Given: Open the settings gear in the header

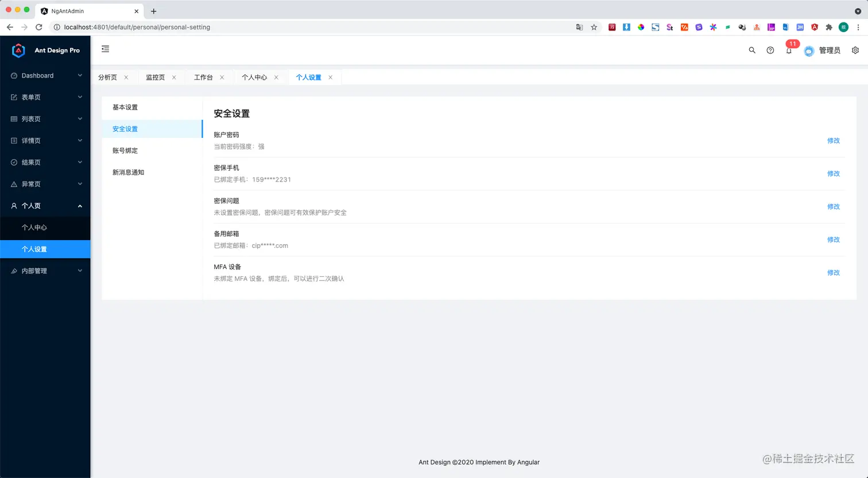Looking at the screenshot, I should click(855, 51).
